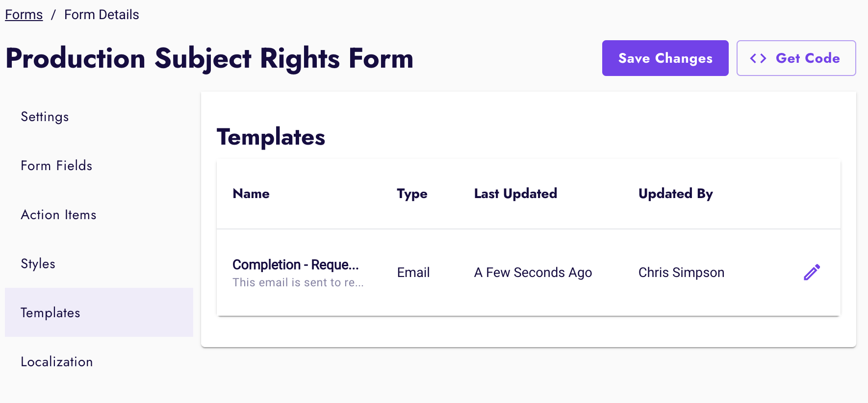Click the Updated By column header
Viewport: 868px width, 403px height.
point(675,194)
